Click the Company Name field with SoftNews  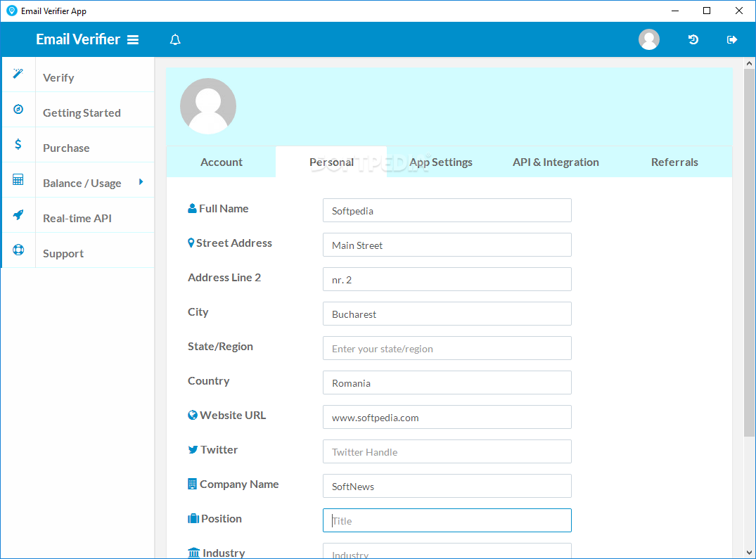[x=447, y=487]
